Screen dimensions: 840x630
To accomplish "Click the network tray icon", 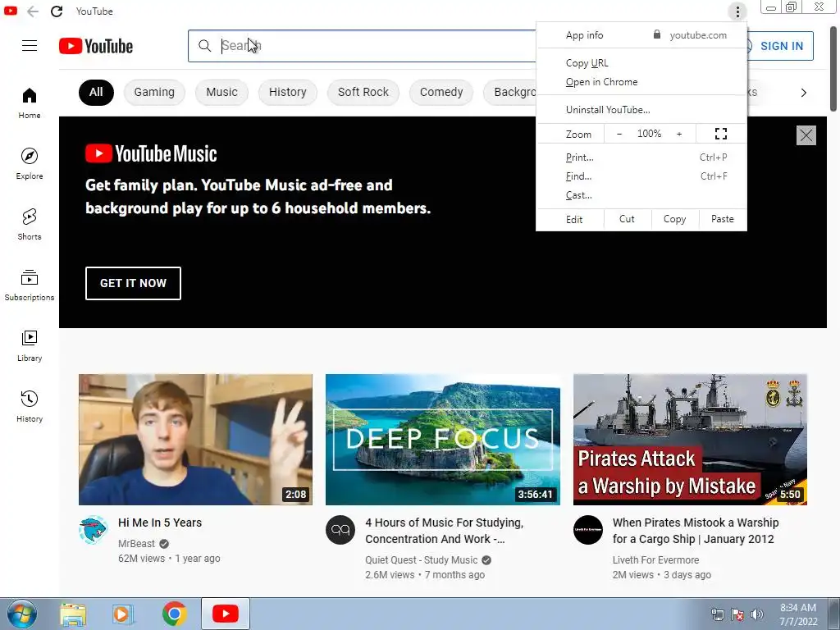I will point(717,614).
